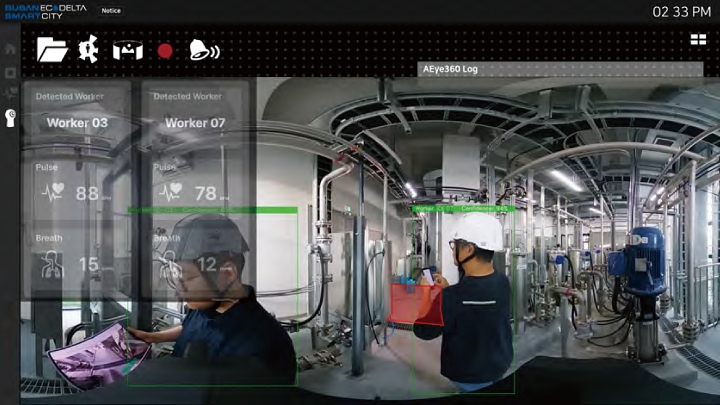Click the Notice button
The image size is (720, 405).
(x=112, y=11)
